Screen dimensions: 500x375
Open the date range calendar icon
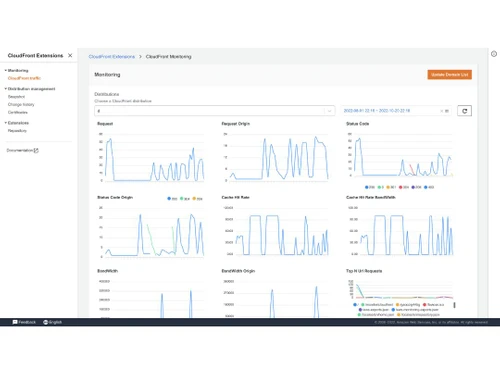[447, 111]
